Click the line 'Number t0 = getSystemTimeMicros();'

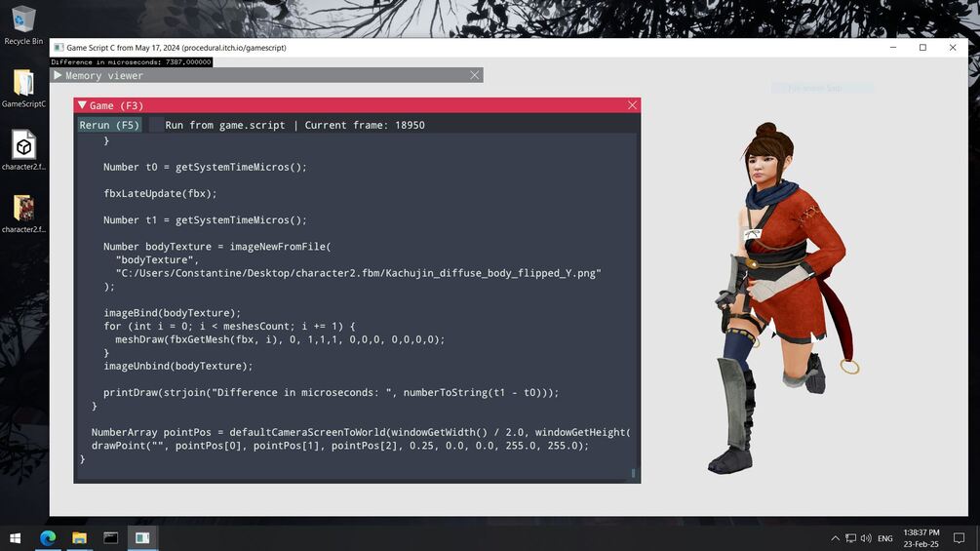coord(205,167)
